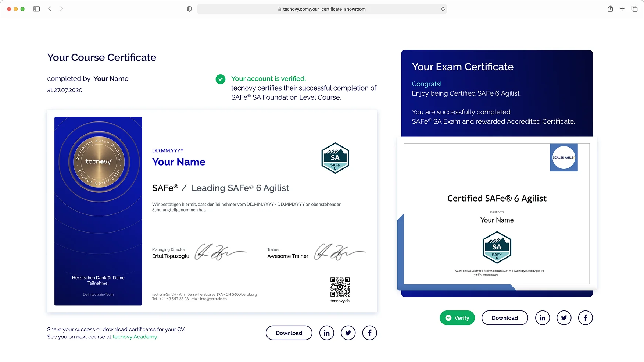Open the tecnovy Academy link
Screen dimensions: 644x362
135,337
